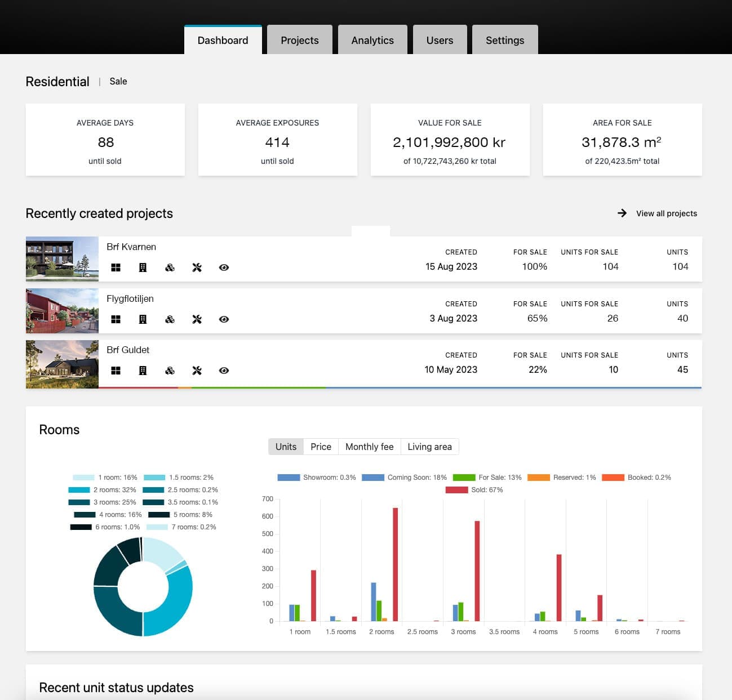Toggle the 5 rooms legend item
The width and height of the screenshot is (732, 700).
point(180,515)
